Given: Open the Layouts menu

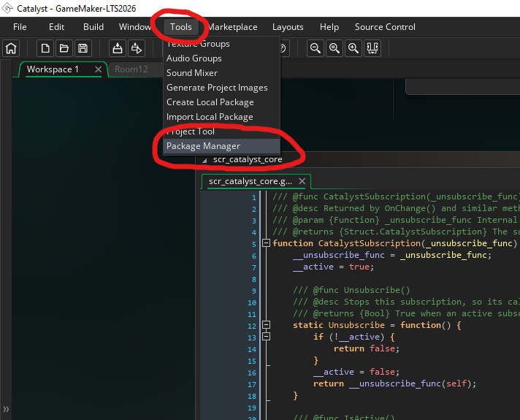Looking at the screenshot, I should [288, 27].
